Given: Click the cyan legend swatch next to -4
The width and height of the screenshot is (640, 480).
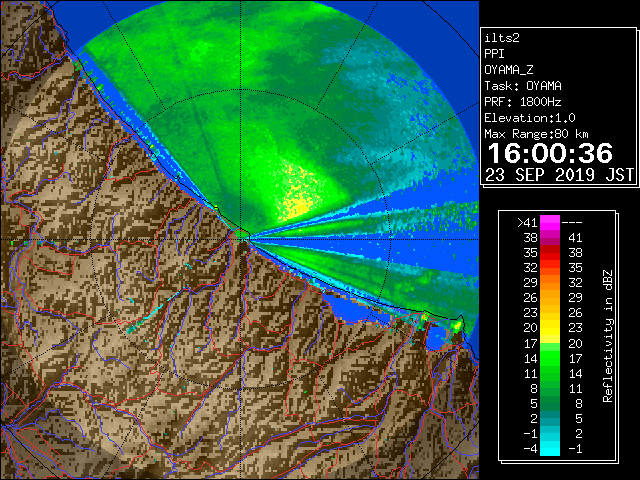Looking at the screenshot, I should tap(550, 448).
